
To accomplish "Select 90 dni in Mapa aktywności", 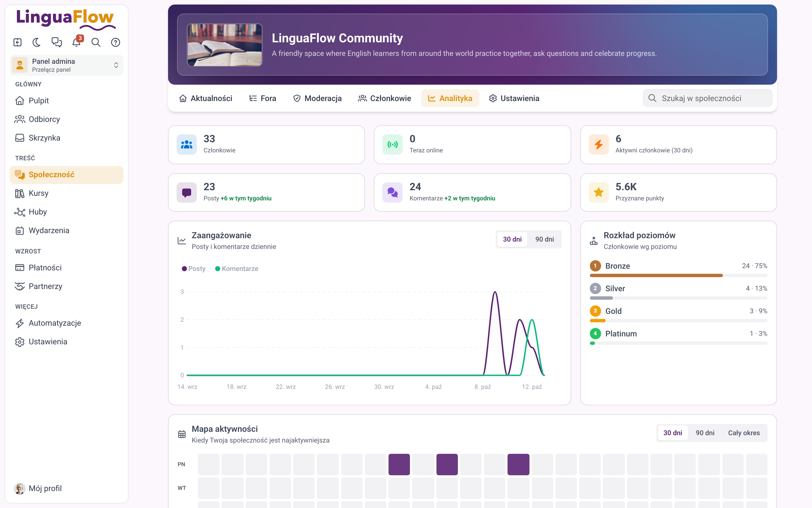I will [705, 433].
